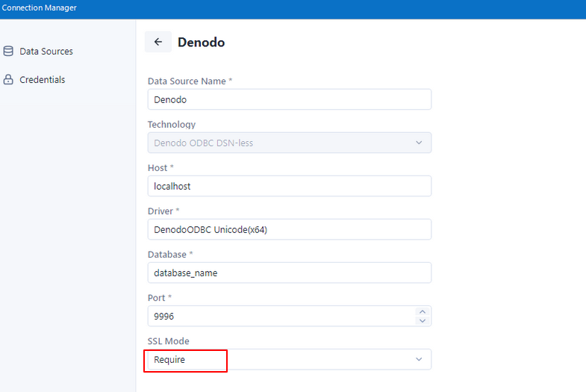
Task: Click the Connection Manager title
Action: pos(40,7)
